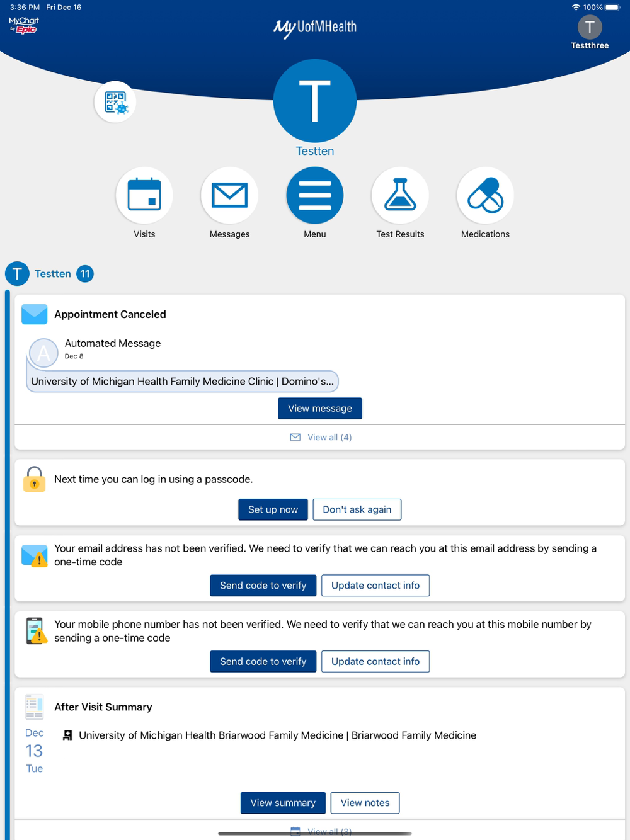The width and height of the screenshot is (630, 840).
Task: Open the Medications pill icon
Action: [485, 195]
